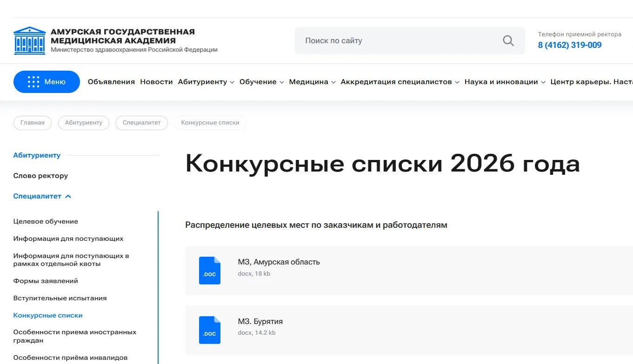This screenshot has height=364, width=633.
Task: Open the Абитуриенту sidebar heading
Action: (37, 155)
